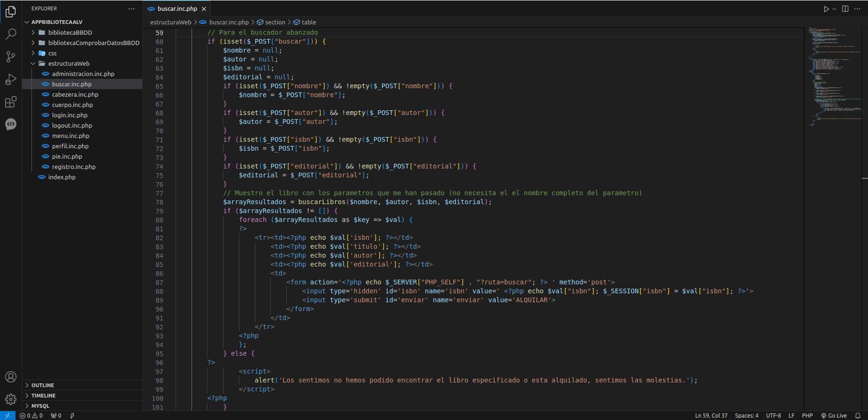Screen dimensions: 868x420
Task: Expand the OUTLINE panel
Action: pyautogui.click(x=82, y=385)
